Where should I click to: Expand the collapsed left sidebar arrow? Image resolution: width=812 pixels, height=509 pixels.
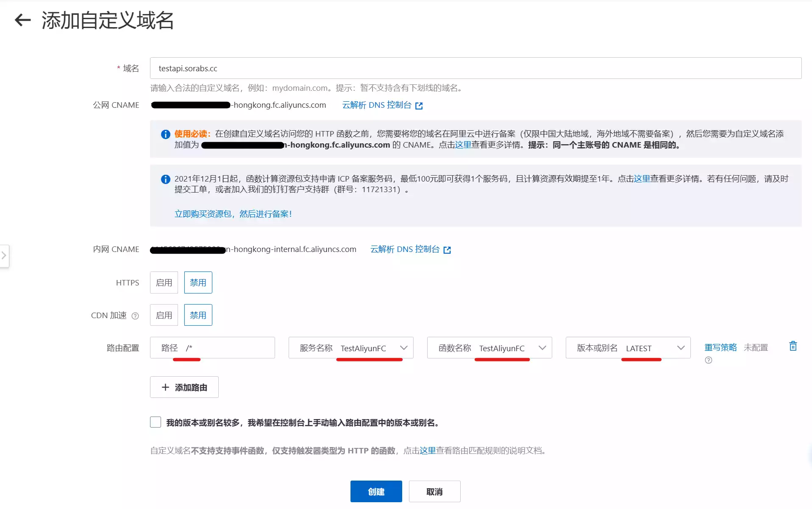(4, 256)
